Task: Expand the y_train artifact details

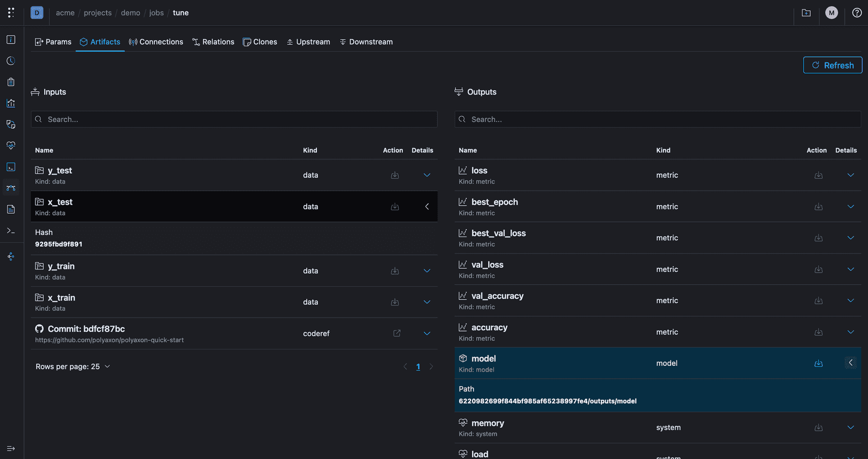Action: pos(426,271)
